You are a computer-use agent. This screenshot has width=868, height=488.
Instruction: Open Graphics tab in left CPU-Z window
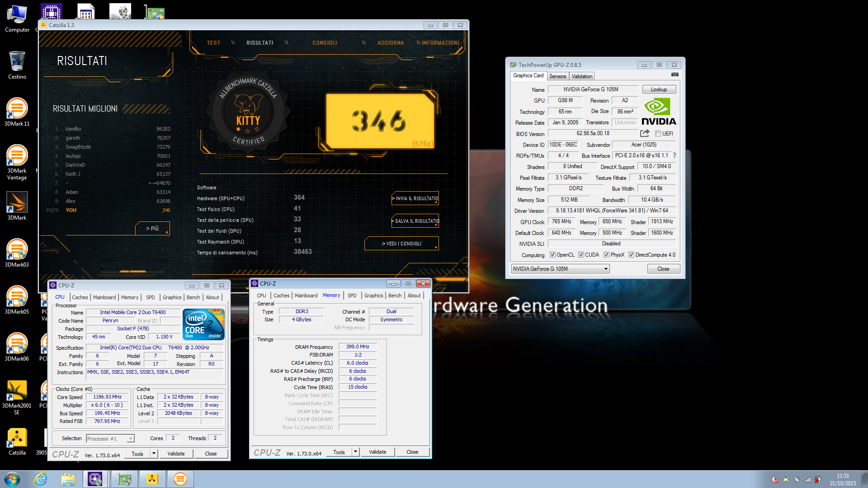[172, 297]
